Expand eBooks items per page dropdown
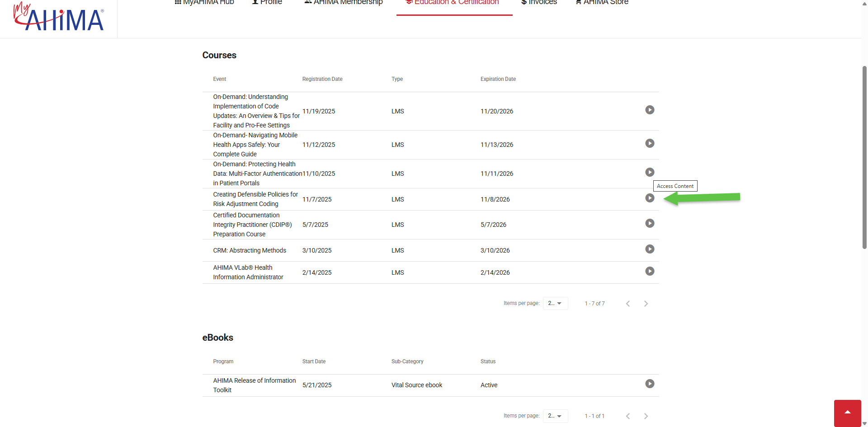 [x=555, y=416]
